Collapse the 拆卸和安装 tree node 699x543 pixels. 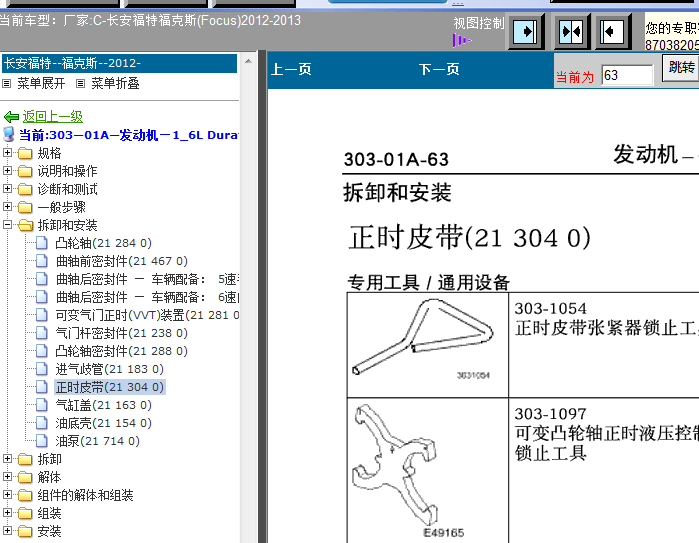[8, 225]
